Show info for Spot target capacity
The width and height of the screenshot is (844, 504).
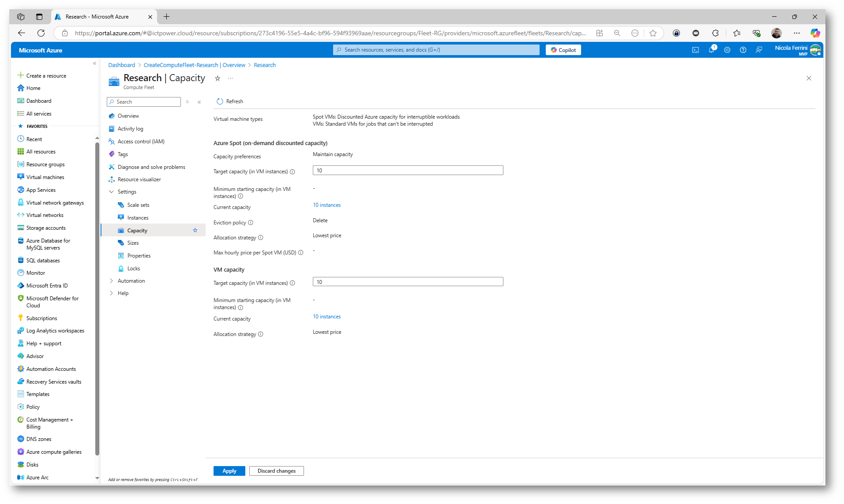coord(293,172)
